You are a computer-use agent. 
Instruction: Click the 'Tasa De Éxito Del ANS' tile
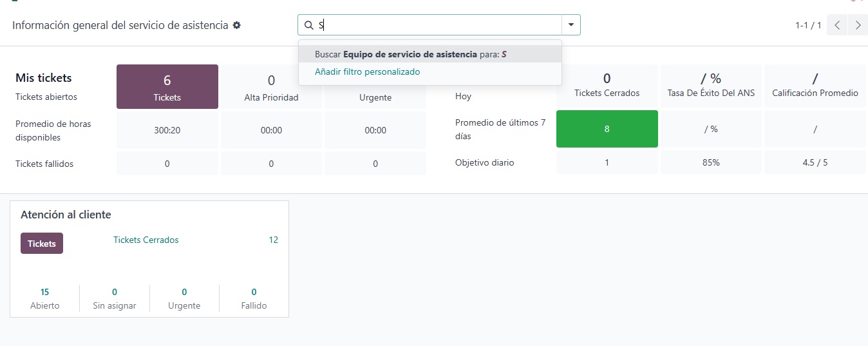point(711,85)
